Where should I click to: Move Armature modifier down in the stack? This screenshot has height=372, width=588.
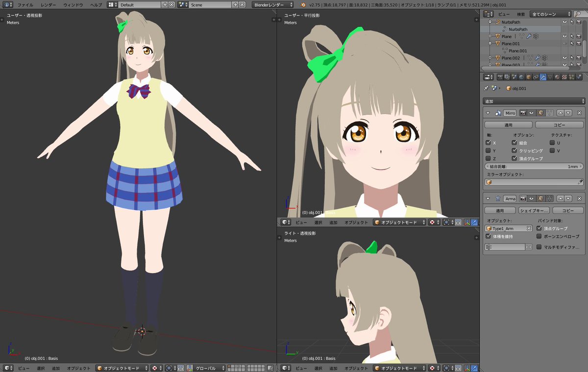(x=568, y=198)
